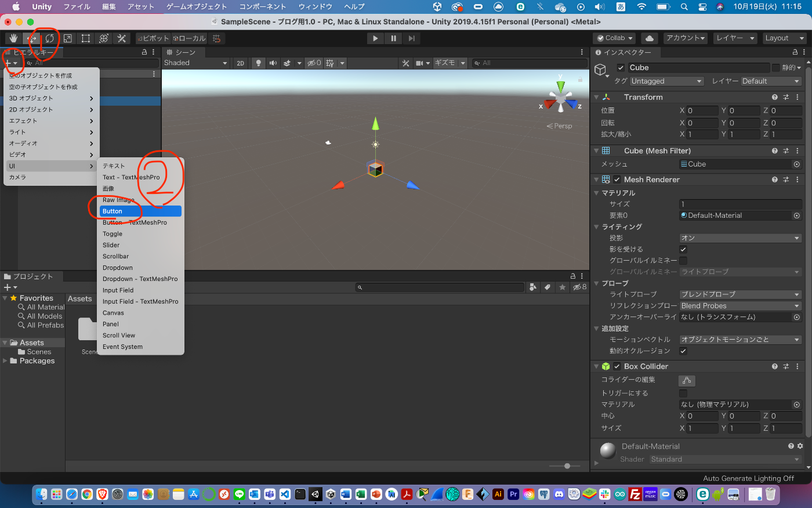The height and width of the screenshot is (508, 812).
Task: Toggle the Pivot handle position button
Action: tap(153, 38)
